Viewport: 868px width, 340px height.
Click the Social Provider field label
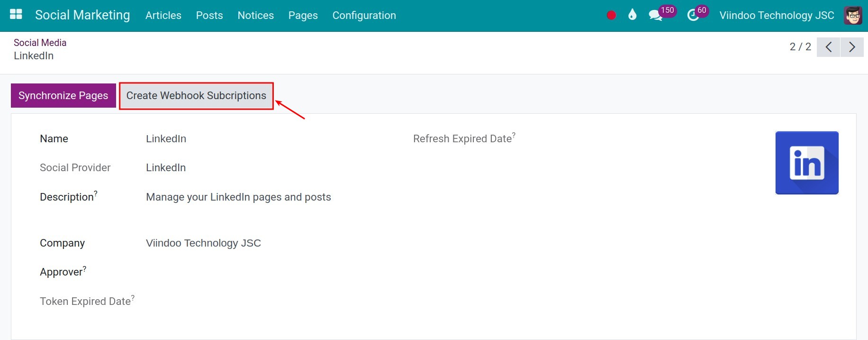click(x=75, y=167)
